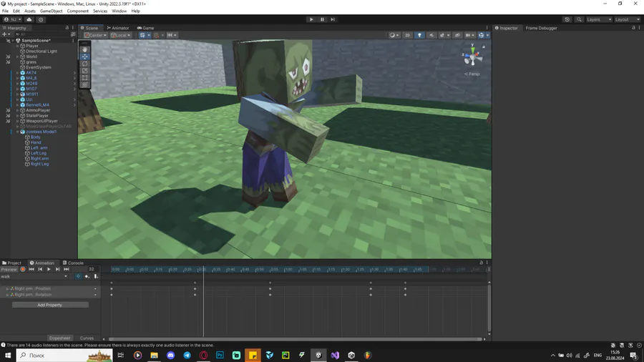Switch to the Console tab
This screenshot has width=644, height=362.
73,263
